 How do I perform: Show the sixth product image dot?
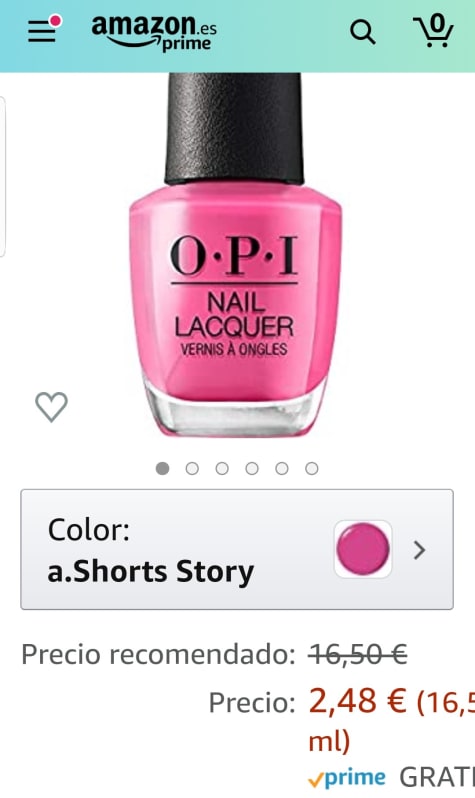click(312, 468)
